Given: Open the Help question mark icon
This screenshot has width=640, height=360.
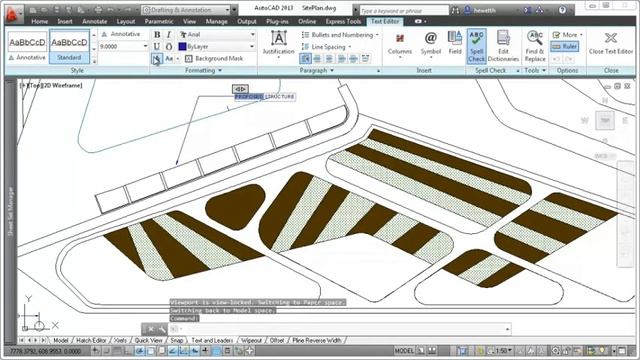Looking at the screenshot, I should pos(562,10).
